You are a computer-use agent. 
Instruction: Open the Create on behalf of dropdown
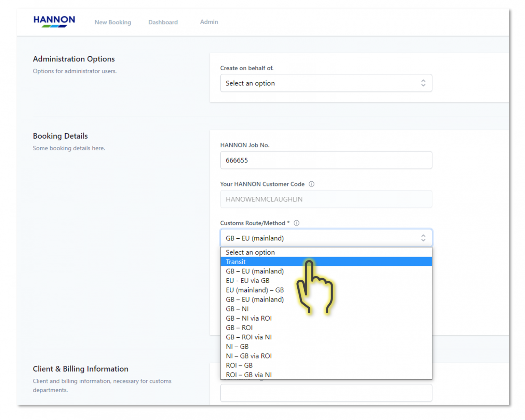[x=326, y=83]
